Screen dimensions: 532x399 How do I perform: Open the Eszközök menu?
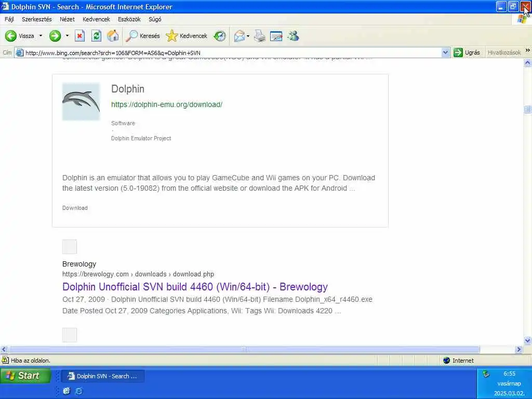(129, 19)
